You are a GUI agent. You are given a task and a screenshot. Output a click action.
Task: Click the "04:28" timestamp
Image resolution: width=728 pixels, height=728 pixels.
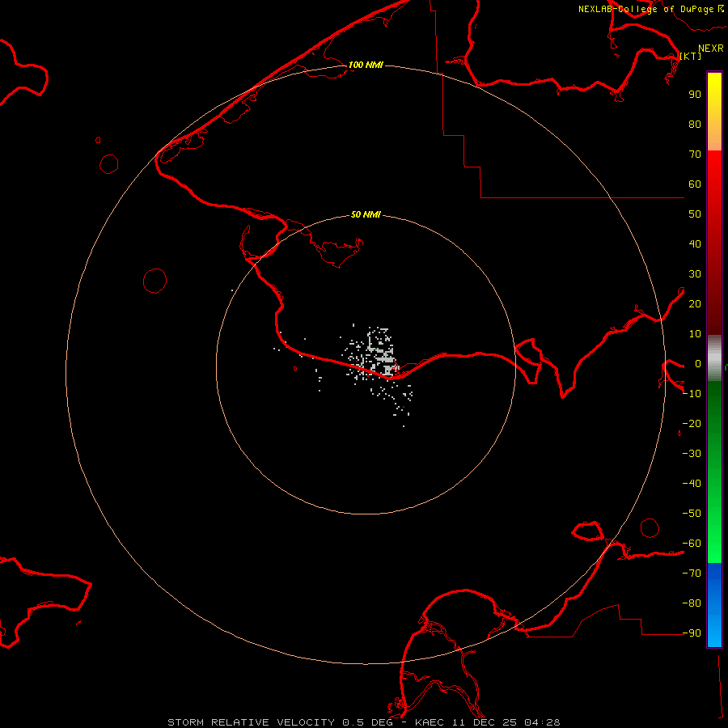542,722
